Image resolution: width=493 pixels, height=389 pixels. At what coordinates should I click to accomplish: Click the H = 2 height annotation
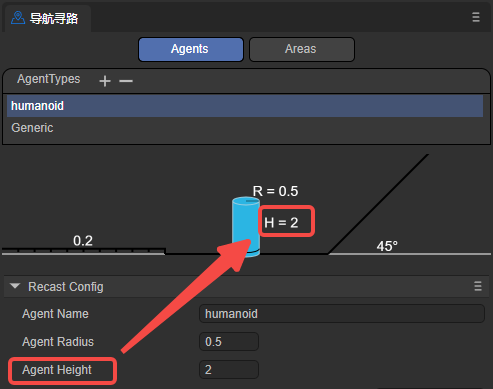(281, 223)
